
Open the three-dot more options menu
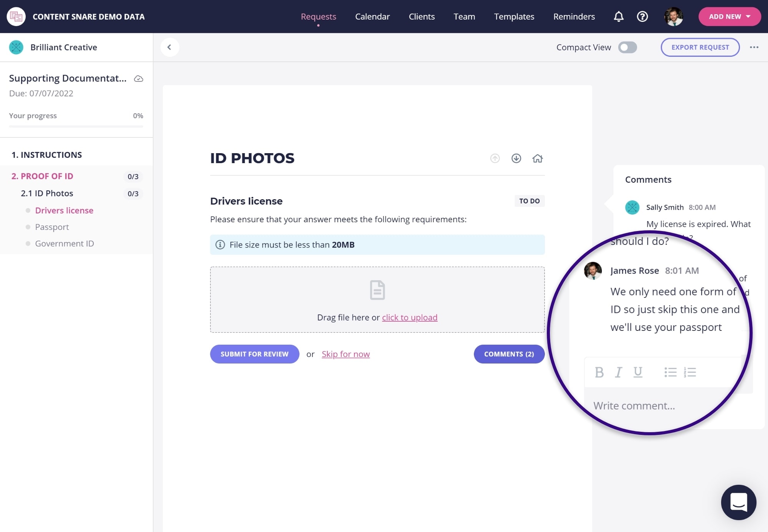tap(754, 47)
